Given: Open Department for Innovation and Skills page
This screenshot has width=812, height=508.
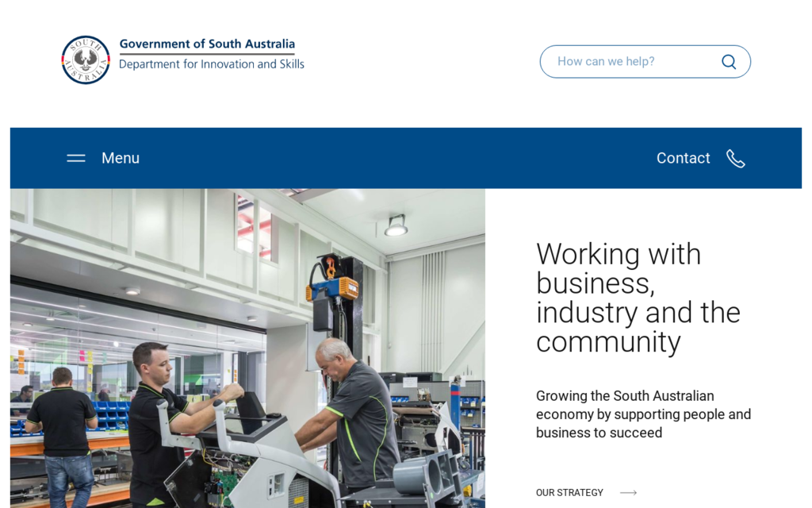Looking at the screenshot, I should pyautogui.click(x=212, y=64).
